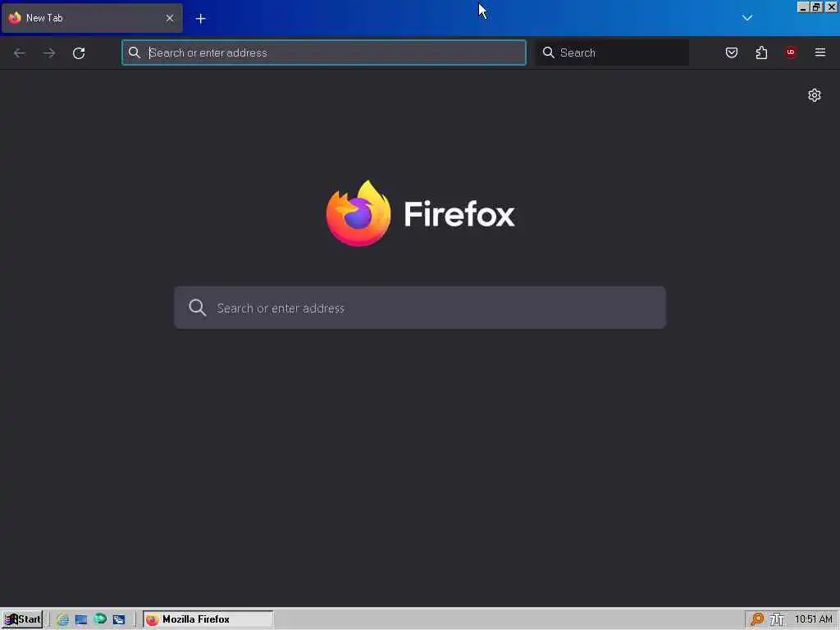Go forward with the forward arrow

pyautogui.click(x=48, y=53)
